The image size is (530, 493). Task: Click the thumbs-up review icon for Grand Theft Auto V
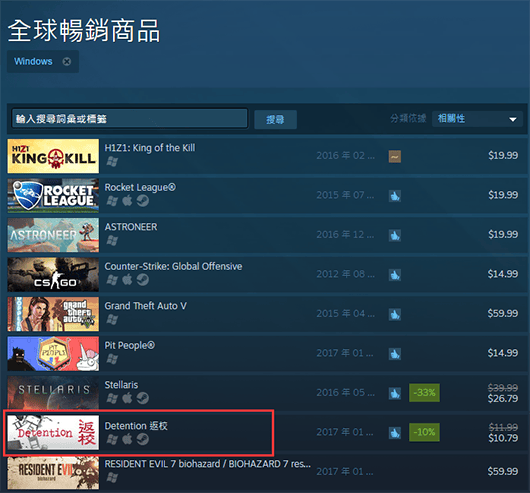click(394, 314)
